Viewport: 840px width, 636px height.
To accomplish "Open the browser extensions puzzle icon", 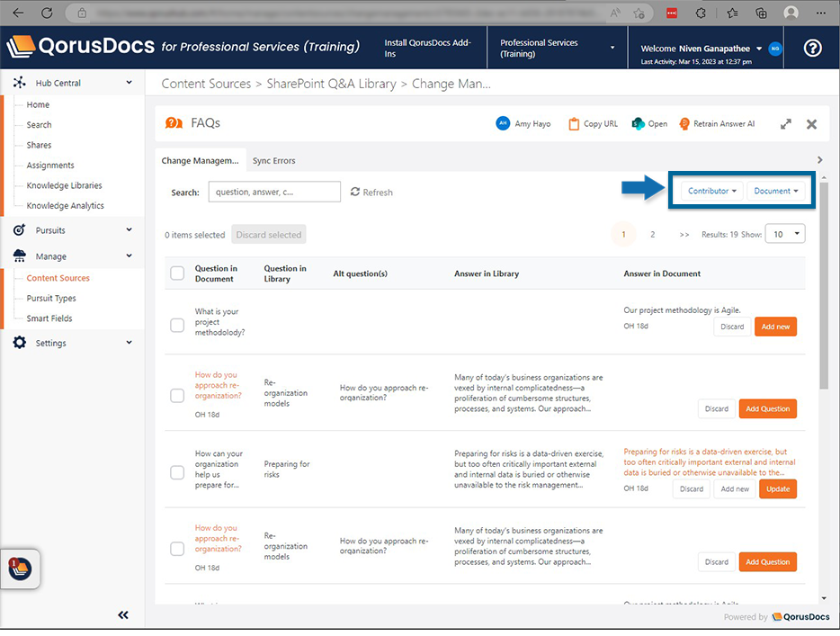I will coord(701,13).
